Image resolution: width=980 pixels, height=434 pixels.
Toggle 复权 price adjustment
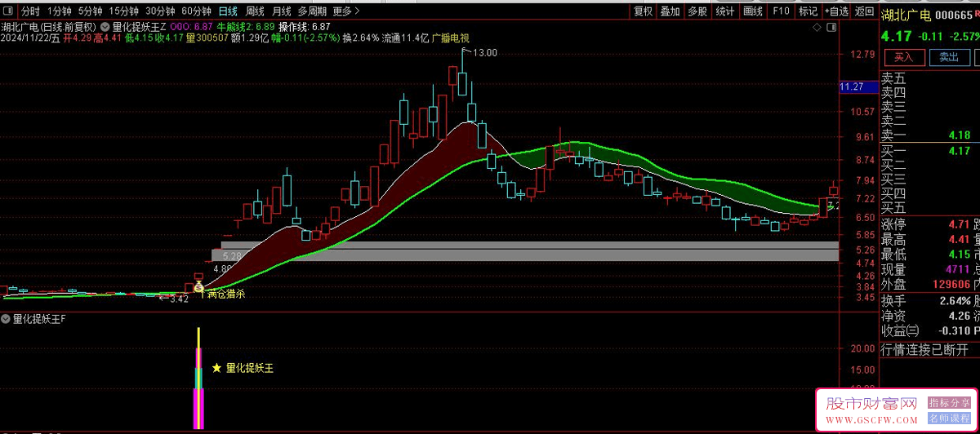(x=644, y=11)
